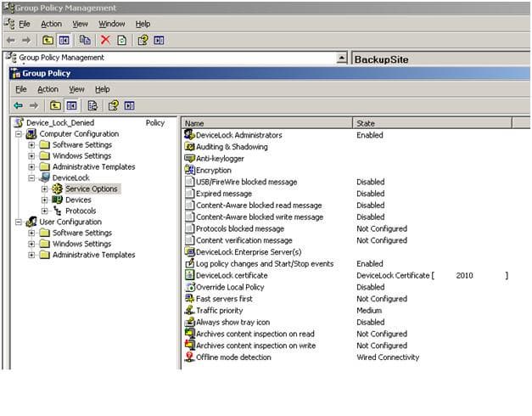Screen dimensions: 532x416
Task: Select the Anti-keylogger icon
Action: 189,158
